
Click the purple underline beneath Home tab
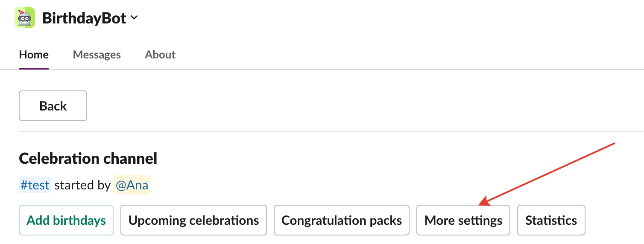(34, 68)
